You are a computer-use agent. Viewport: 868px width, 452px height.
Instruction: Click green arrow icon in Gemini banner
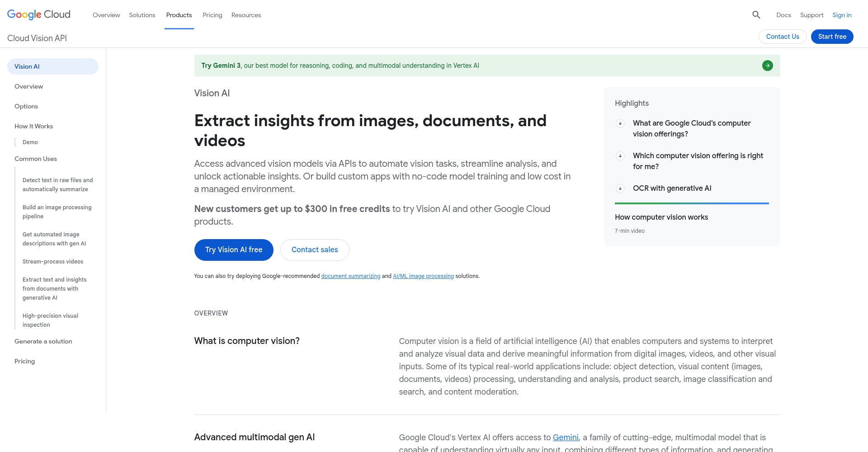767,66
